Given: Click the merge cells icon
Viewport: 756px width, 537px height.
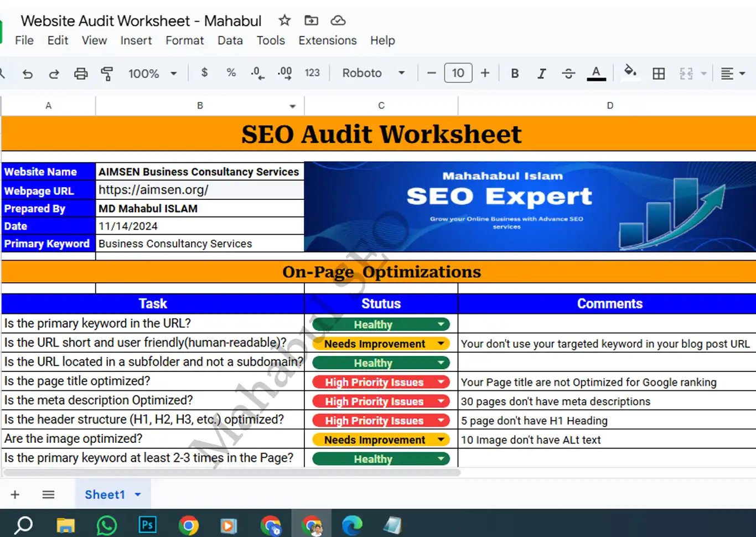Looking at the screenshot, I should point(686,73).
